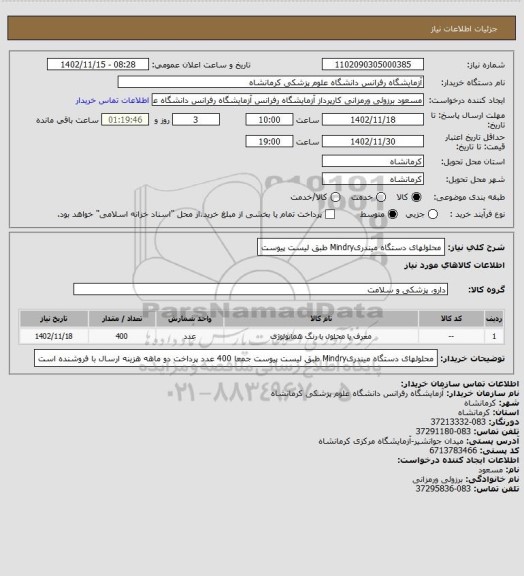
Task: Choose the متوسط purchase type radio
Action: tap(393, 215)
